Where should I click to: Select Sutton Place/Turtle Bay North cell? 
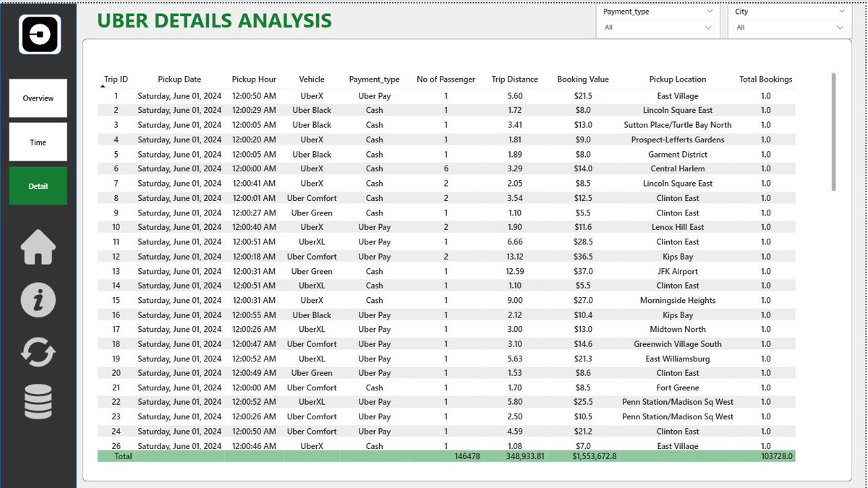(x=678, y=125)
